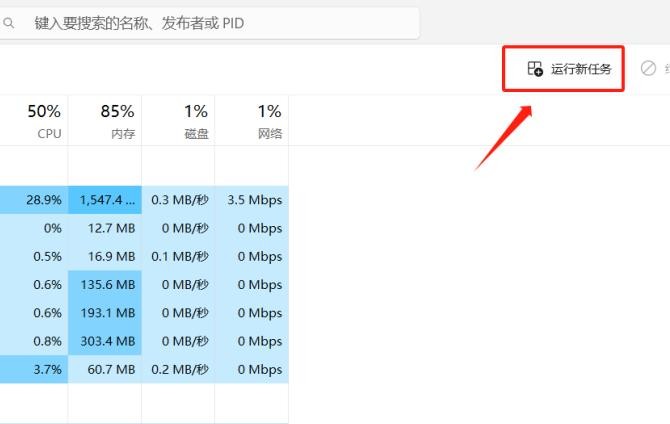Click the 16.9 MB memory cell
The height and width of the screenshot is (424, 670).
[105, 256]
